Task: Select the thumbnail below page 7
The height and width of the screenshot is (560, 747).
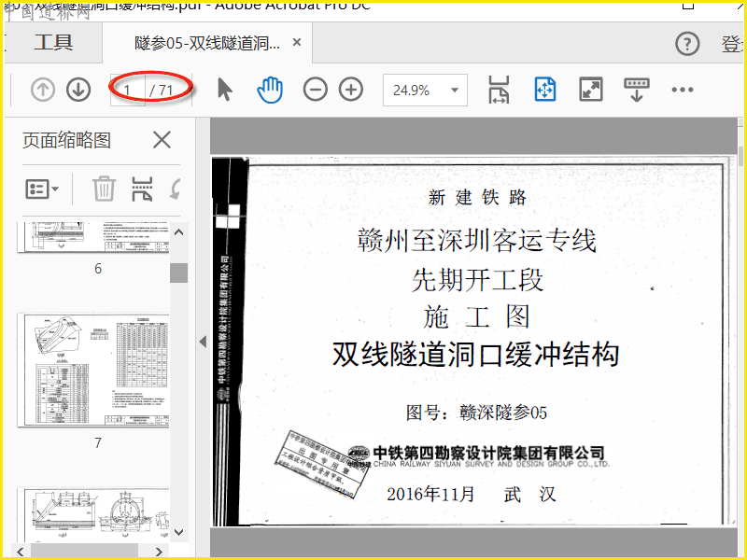Action: click(93, 514)
